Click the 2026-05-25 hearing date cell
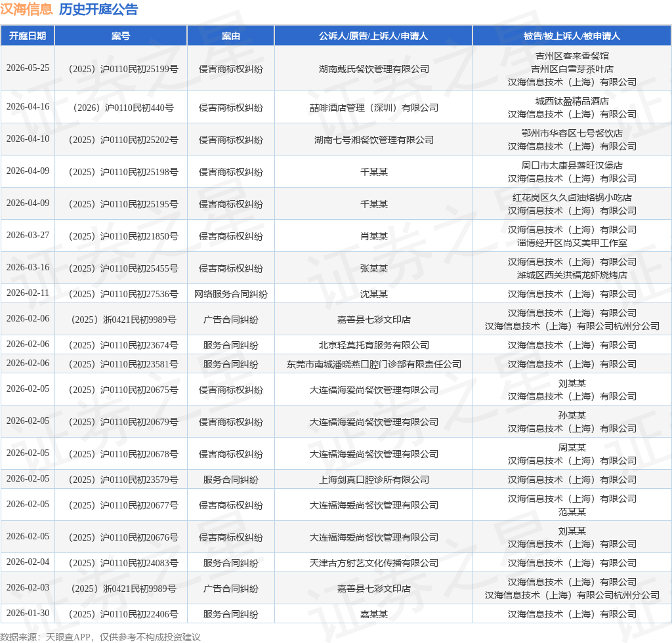The image size is (672, 643). [28, 68]
